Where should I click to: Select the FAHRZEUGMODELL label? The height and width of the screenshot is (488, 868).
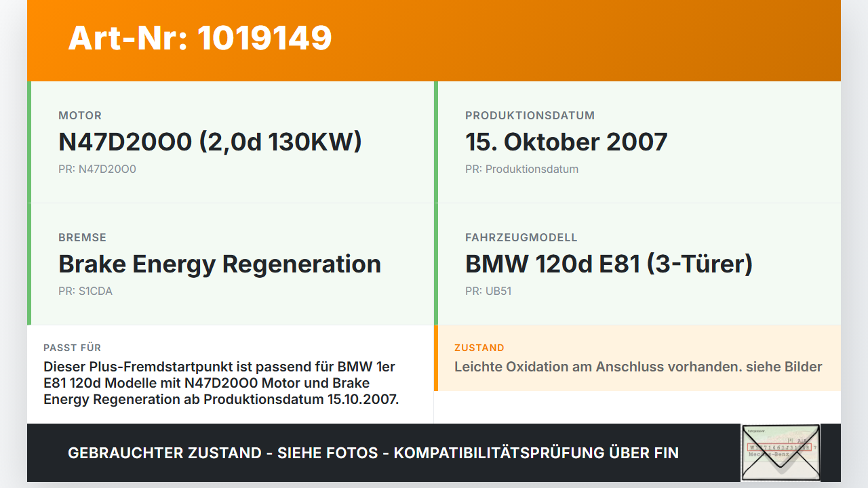(521, 238)
